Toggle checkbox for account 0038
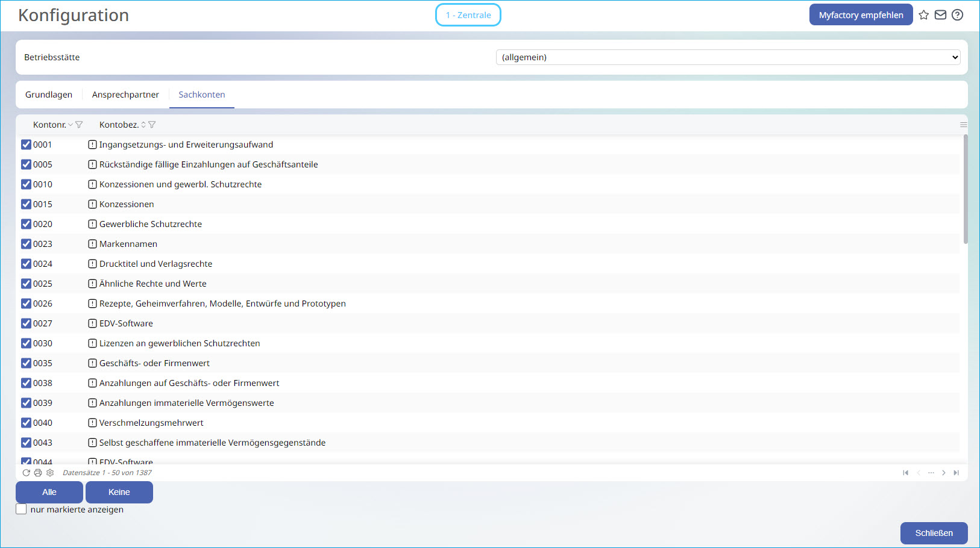This screenshot has height=548, width=980. click(x=26, y=383)
